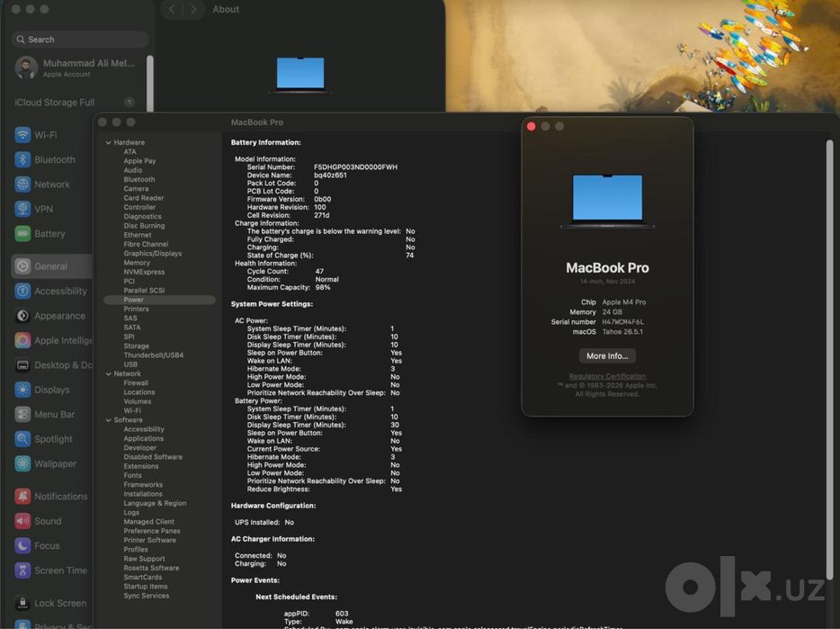Select Developer under Software
This screenshot has height=629, width=840.
click(140, 448)
